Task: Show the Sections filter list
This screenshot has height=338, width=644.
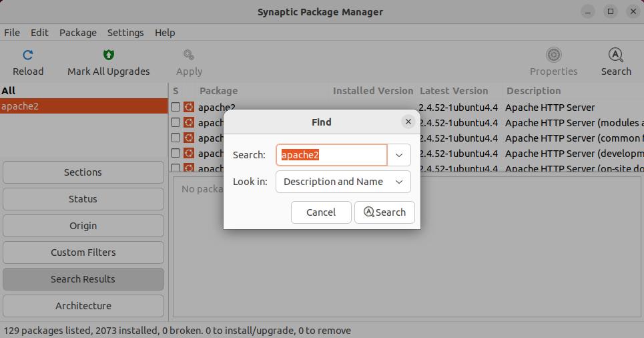Action: coord(83,172)
